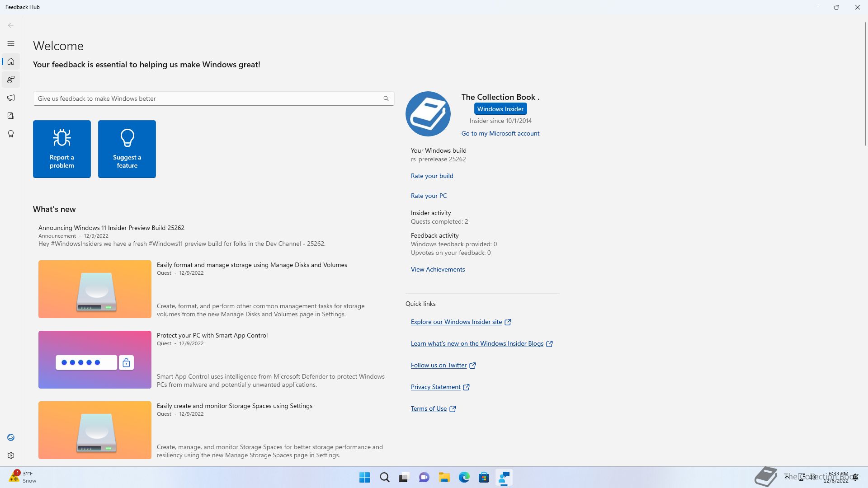
Task: Click the profile icon above Settings gear
Action: pos(11,437)
